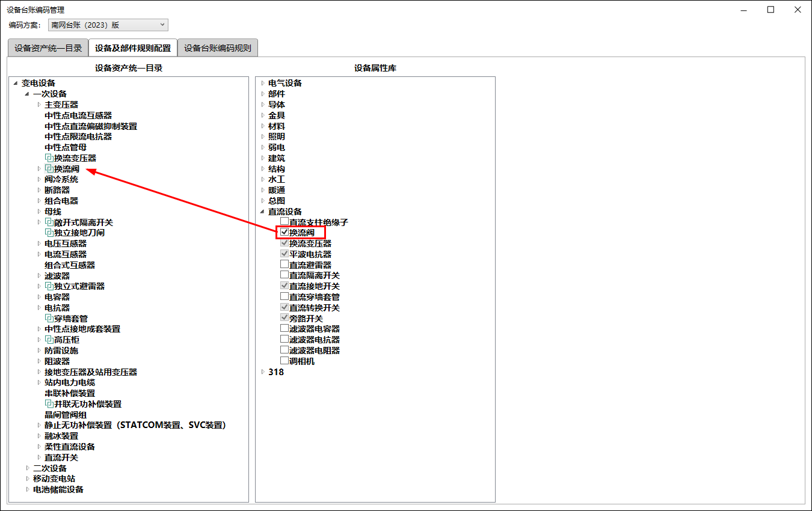
Task: Click the icon next to 并联无功补偿装置
Action: (49, 404)
